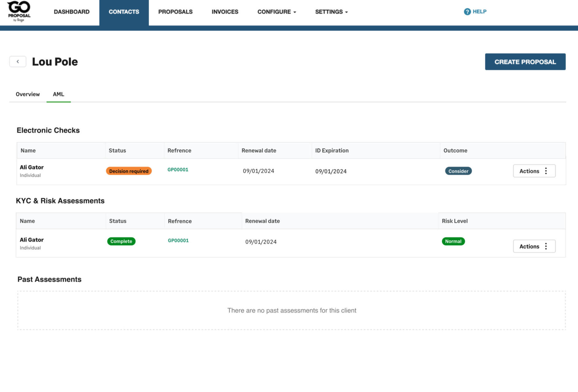578x392 pixels.
Task: Select the AML tab
Action: point(58,94)
